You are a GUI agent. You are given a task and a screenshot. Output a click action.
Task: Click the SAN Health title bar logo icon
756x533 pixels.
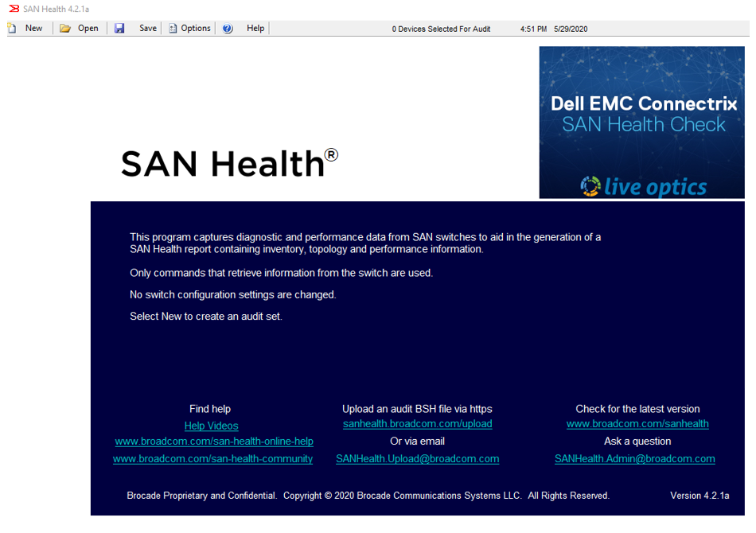point(14,9)
